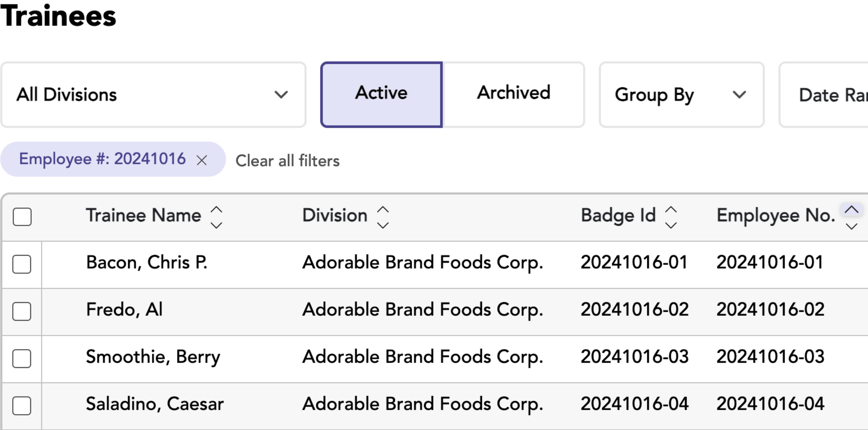Click the Badge Id column header
This screenshot has height=430, width=868.
click(618, 215)
